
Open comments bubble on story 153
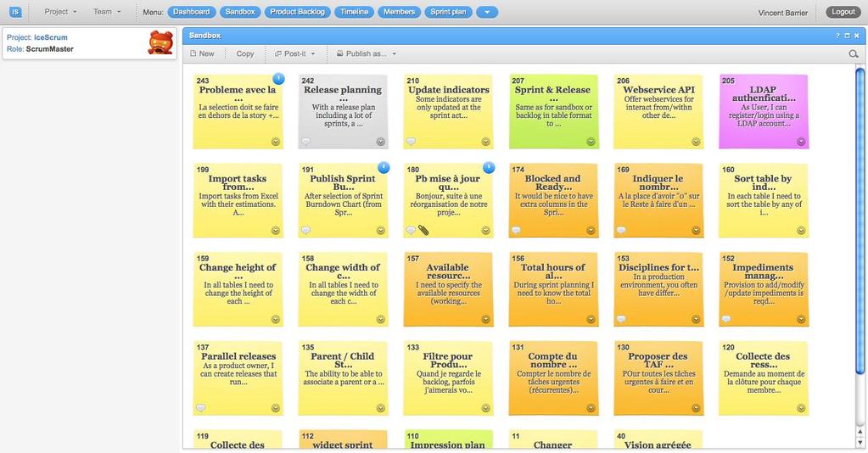(x=621, y=319)
